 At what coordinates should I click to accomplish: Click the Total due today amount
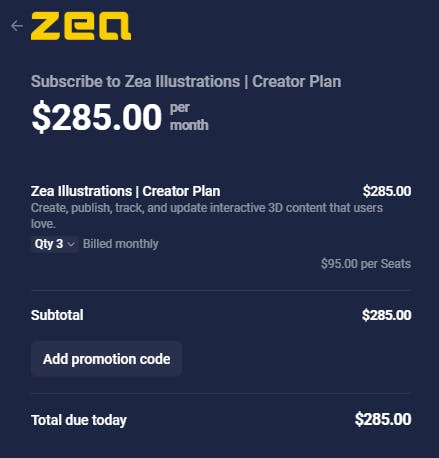383,419
